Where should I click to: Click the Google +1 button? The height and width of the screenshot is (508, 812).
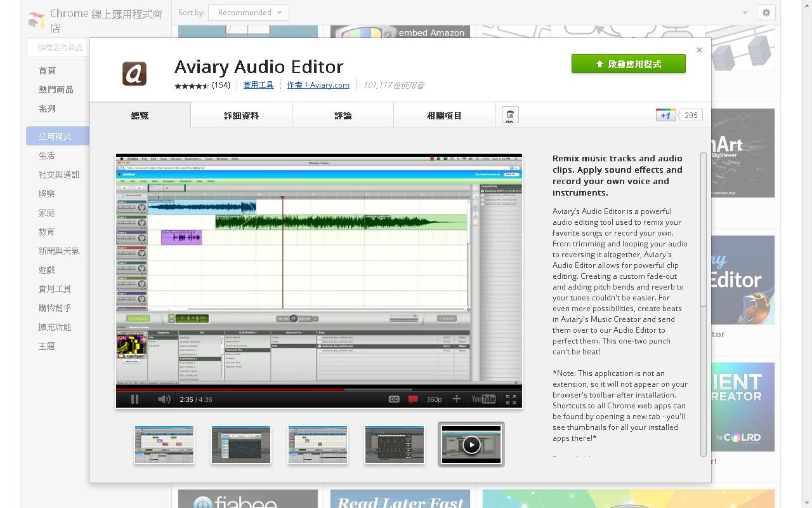tap(665, 115)
